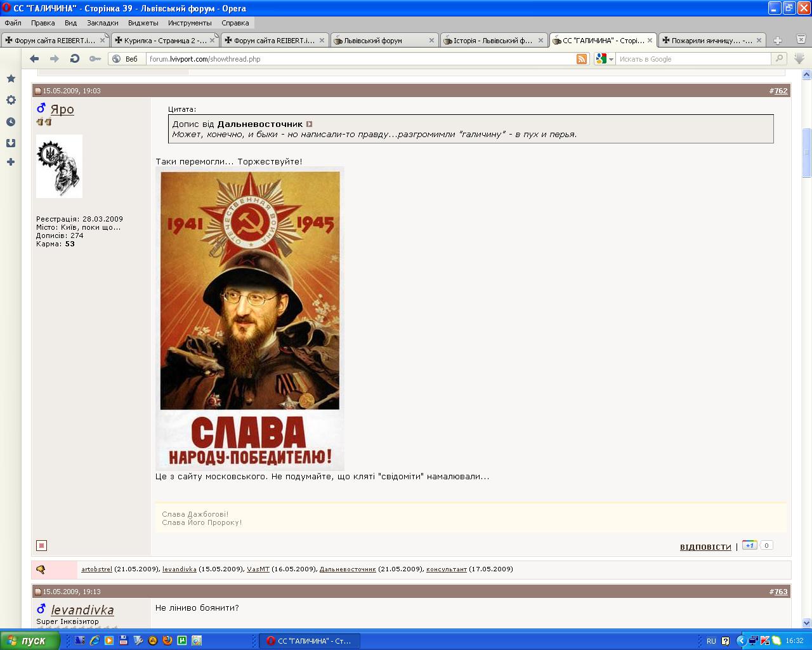Click Kaspersky tray icon
Screen dimensions: 812x650
point(765,641)
